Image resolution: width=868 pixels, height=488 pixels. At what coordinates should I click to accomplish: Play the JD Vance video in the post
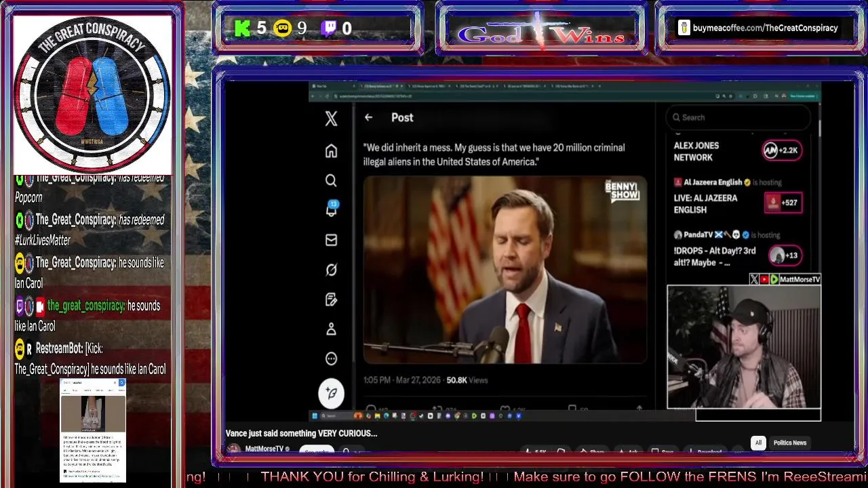[x=505, y=270]
